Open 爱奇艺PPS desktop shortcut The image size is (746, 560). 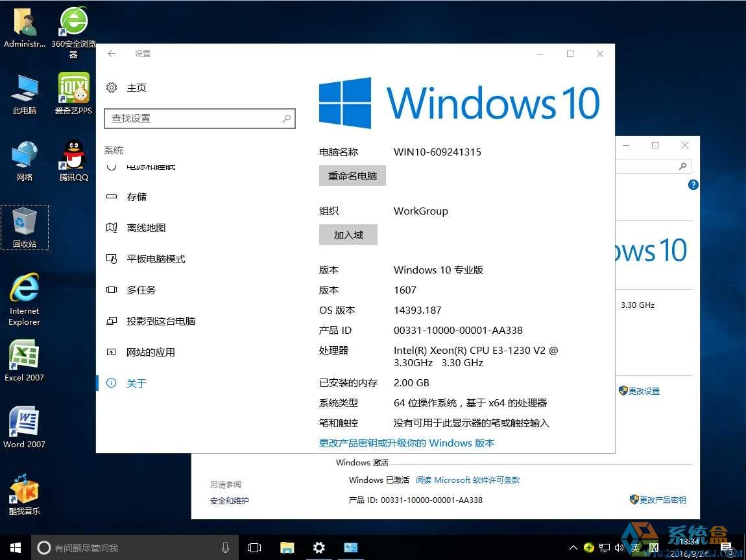click(73, 89)
